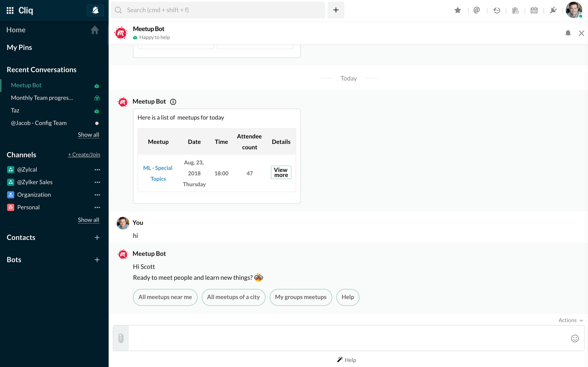
Task: Click the attachment paperclip icon
Action: pyautogui.click(x=121, y=338)
